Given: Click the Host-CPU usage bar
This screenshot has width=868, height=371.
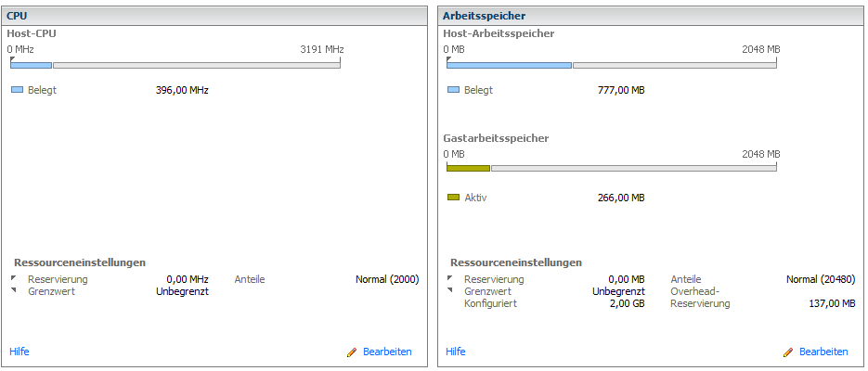Looking at the screenshot, I should point(175,65).
